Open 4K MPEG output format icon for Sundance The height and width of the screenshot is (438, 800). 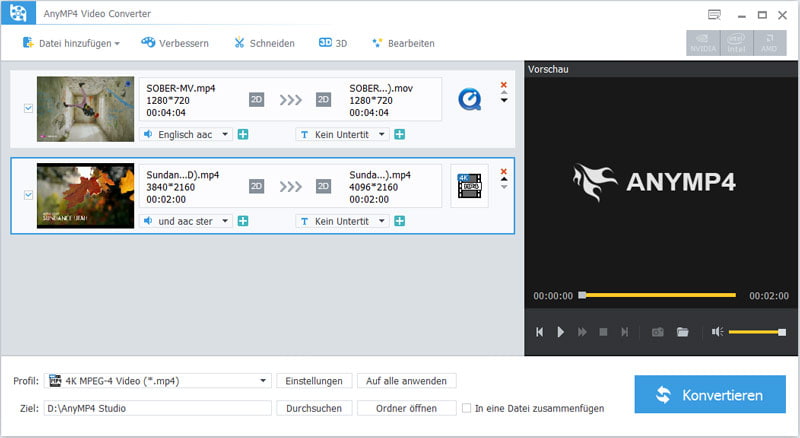pos(469,186)
